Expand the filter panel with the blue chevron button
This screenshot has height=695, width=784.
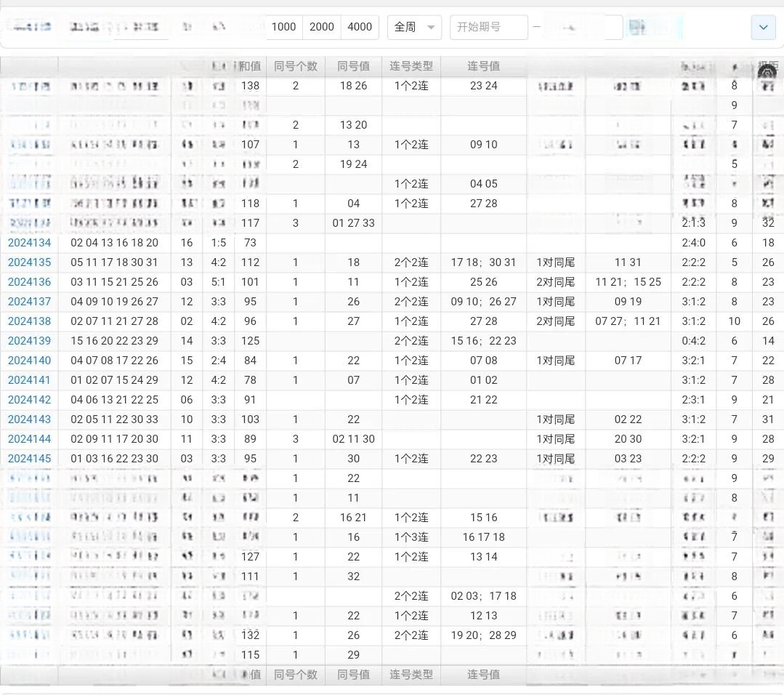pyautogui.click(x=763, y=28)
